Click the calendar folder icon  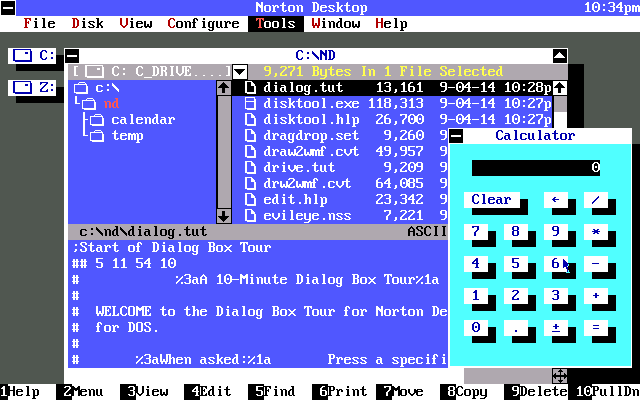[97, 120]
